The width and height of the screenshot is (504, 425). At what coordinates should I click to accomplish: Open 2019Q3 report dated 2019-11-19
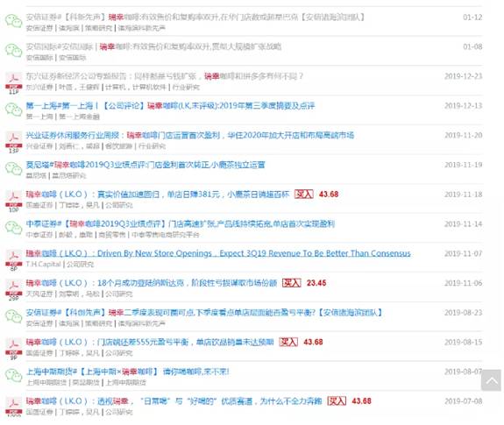point(146,165)
